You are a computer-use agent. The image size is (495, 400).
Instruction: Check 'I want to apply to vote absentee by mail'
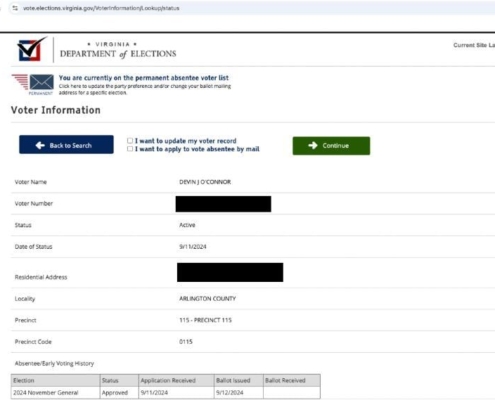pyautogui.click(x=130, y=149)
